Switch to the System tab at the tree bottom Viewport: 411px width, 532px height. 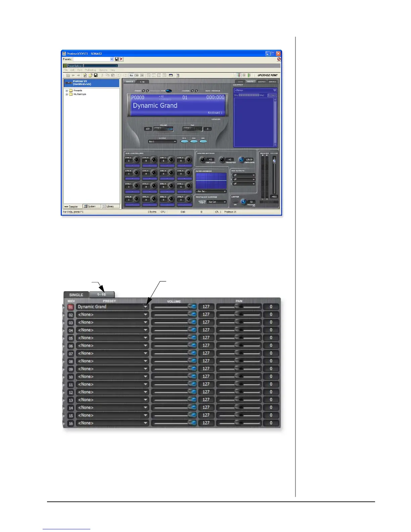point(92,206)
